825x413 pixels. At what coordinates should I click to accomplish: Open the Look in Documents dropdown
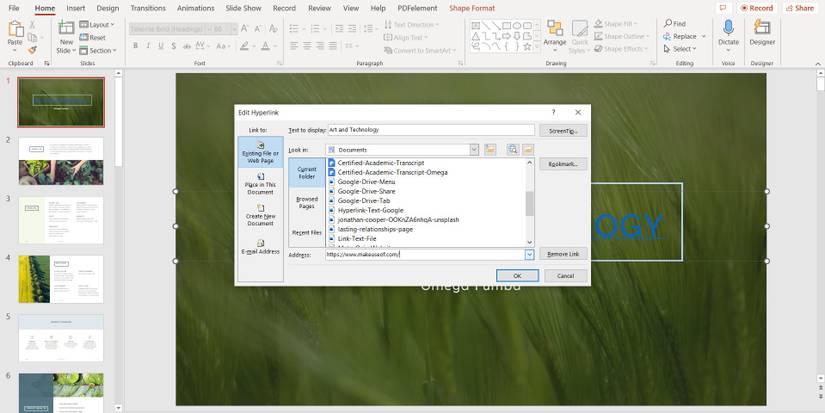click(x=474, y=150)
